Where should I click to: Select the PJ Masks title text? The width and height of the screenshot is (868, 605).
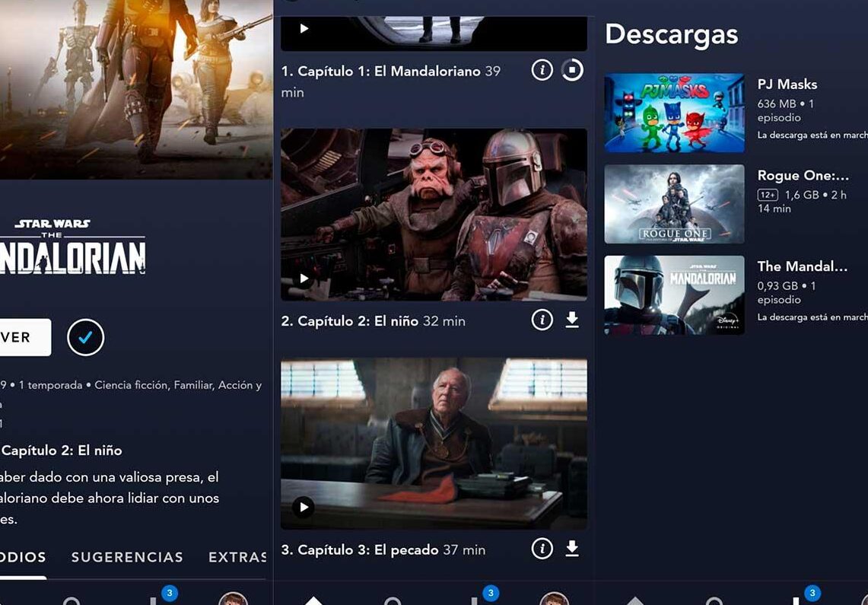click(787, 84)
